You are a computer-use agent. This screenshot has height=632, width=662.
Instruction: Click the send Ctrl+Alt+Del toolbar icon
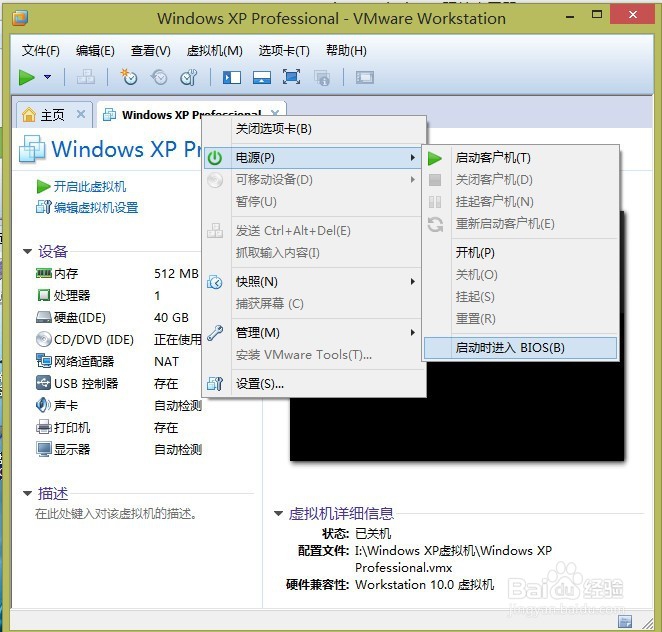coord(86,77)
